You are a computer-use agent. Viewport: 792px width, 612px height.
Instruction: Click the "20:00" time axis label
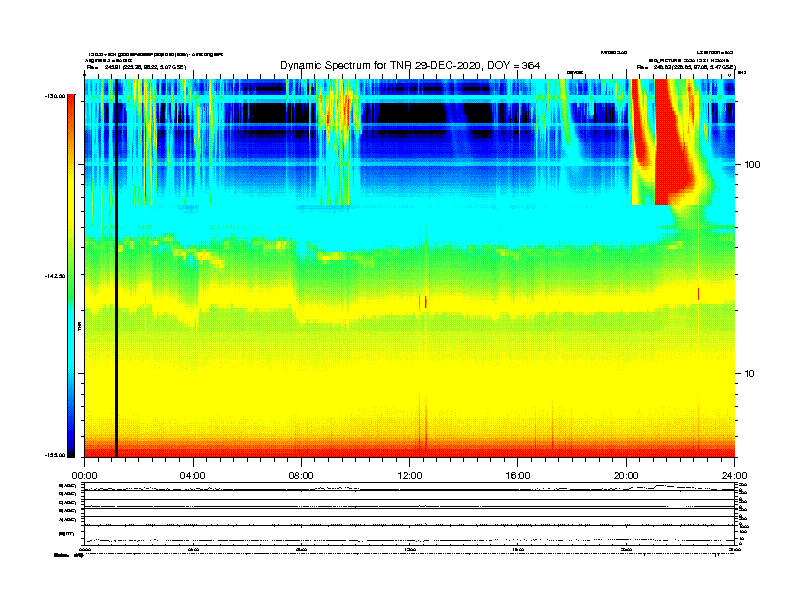626,476
